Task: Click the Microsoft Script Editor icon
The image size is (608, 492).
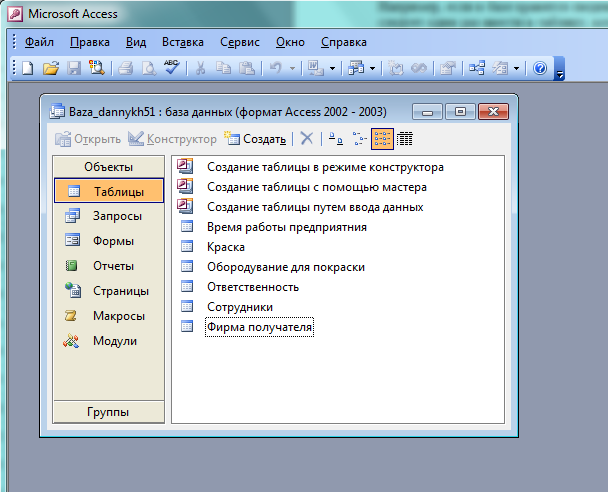Action: pyautogui.click(x=419, y=68)
